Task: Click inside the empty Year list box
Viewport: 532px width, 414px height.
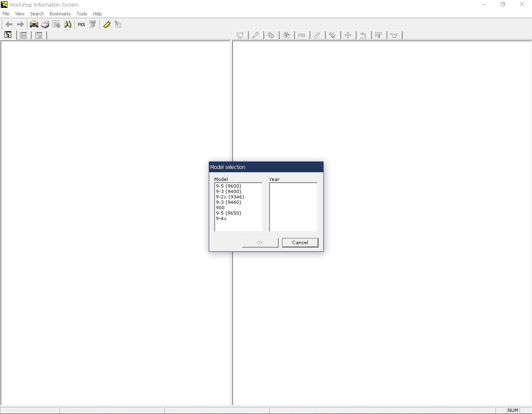Action: click(293, 207)
